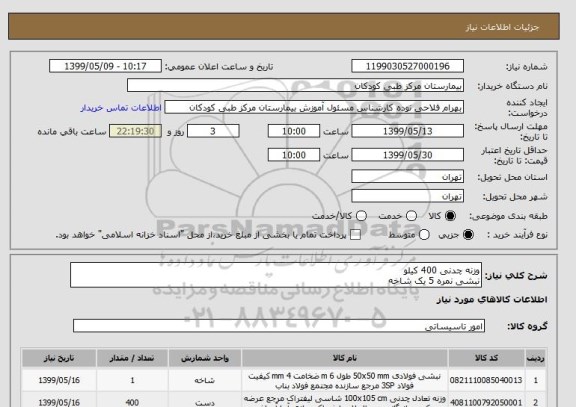Click the remaining time countdown 22:19:30
The image size is (576, 407).
click(135, 131)
